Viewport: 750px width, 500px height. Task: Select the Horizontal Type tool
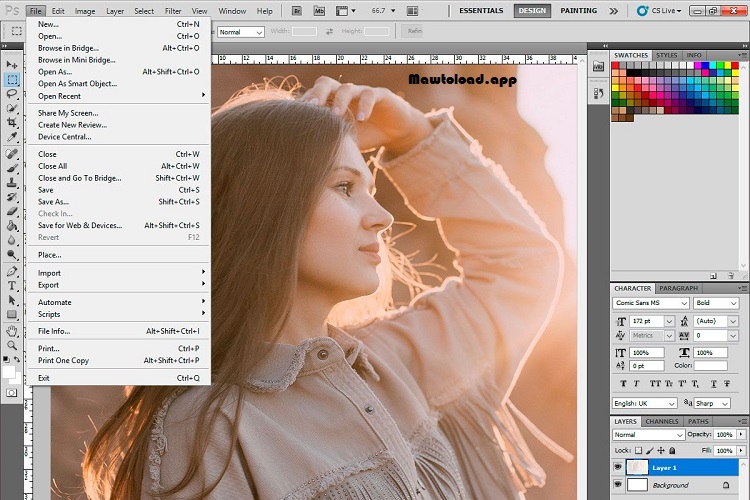(x=12, y=286)
